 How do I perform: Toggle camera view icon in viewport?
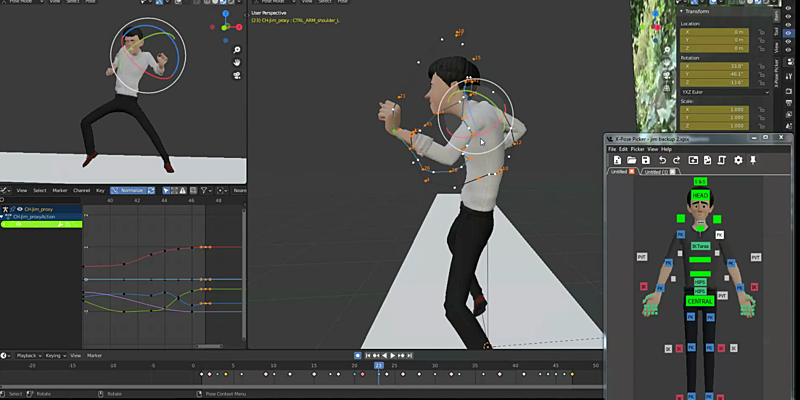tap(236, 76)
